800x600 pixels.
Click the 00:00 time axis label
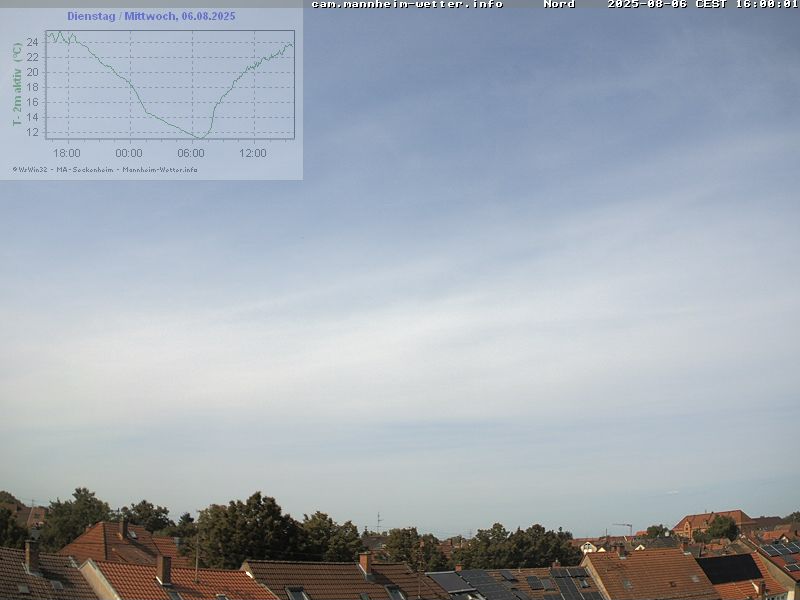coord(129,153)
